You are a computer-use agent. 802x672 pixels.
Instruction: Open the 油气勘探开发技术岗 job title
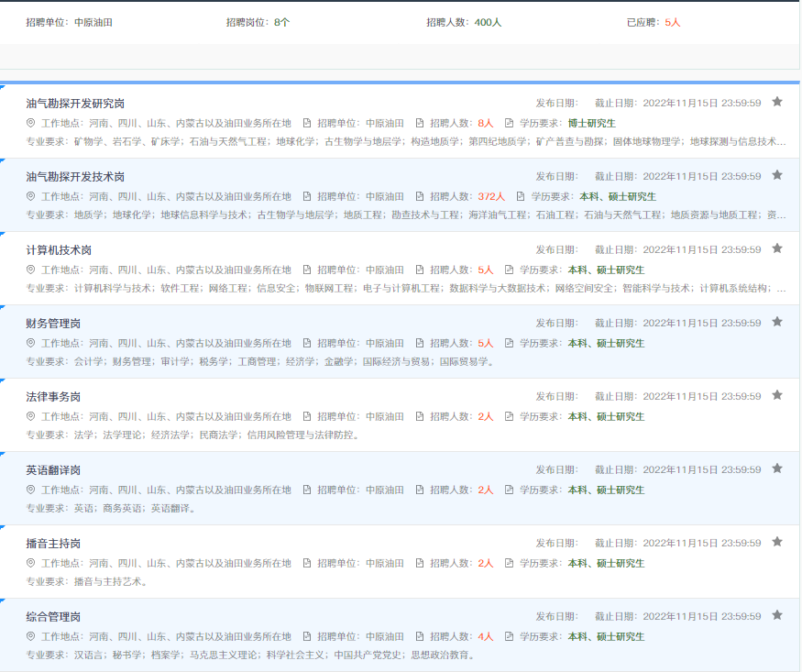tap(75, 177)
